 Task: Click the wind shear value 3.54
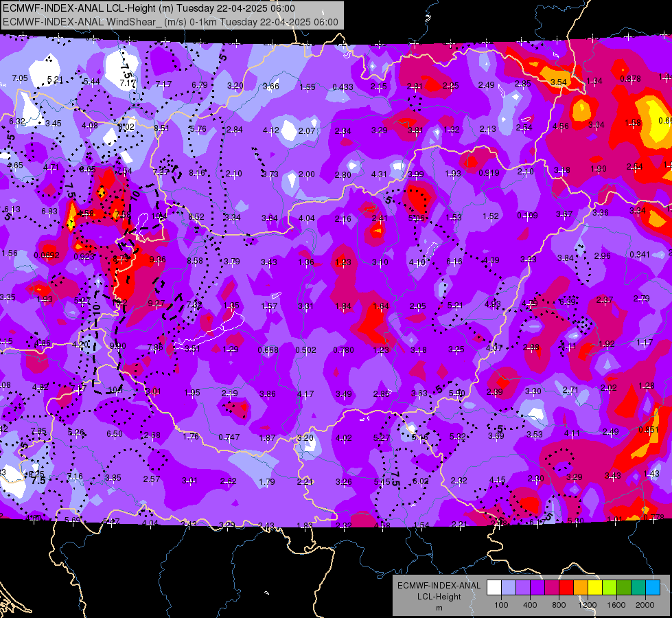click(x=559, y=82)
